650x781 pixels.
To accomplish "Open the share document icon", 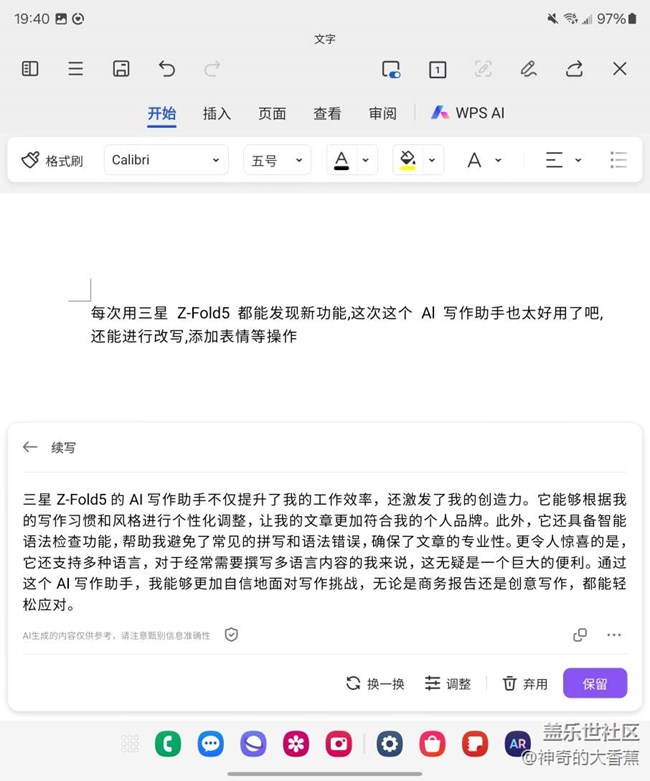I will coord(574,69).
